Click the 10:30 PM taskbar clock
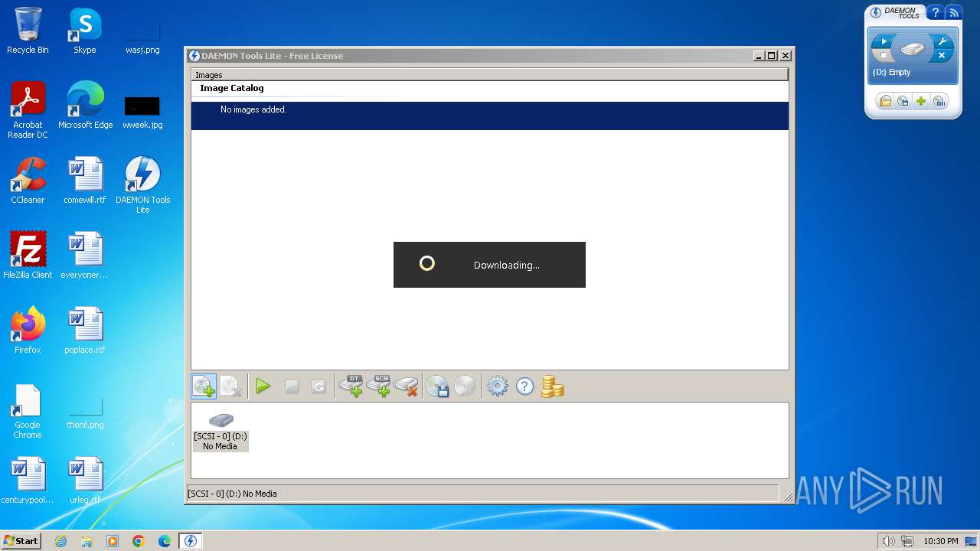The height and width of the screenshot is (551, 980). coord(940,541)
